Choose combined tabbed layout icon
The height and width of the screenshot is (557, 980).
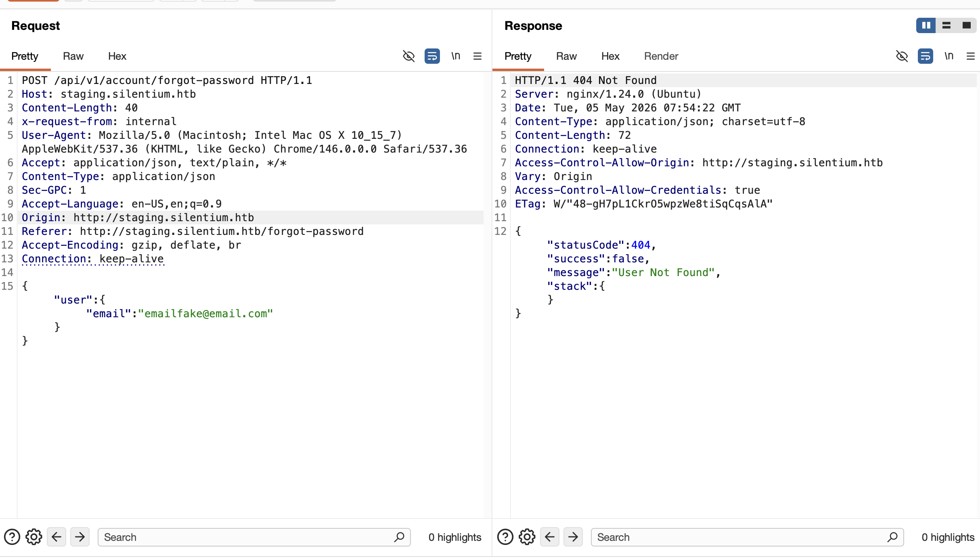pos(966,25)
